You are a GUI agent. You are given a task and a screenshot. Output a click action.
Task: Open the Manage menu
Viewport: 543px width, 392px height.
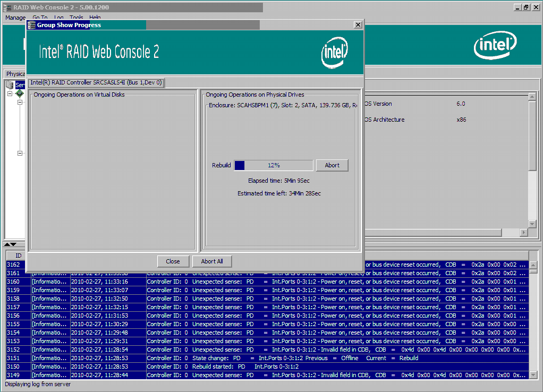(15, 18)
